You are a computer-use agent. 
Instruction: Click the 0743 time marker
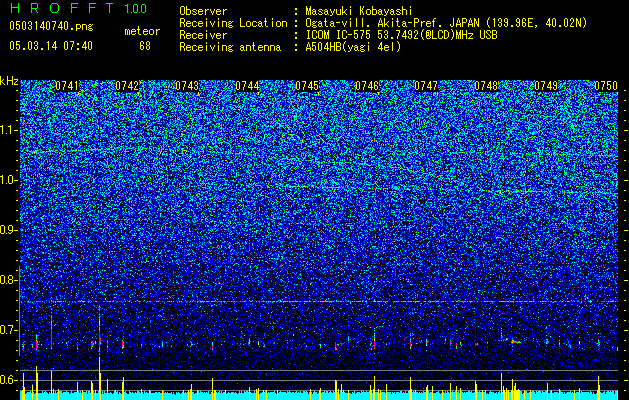[187, 86]
